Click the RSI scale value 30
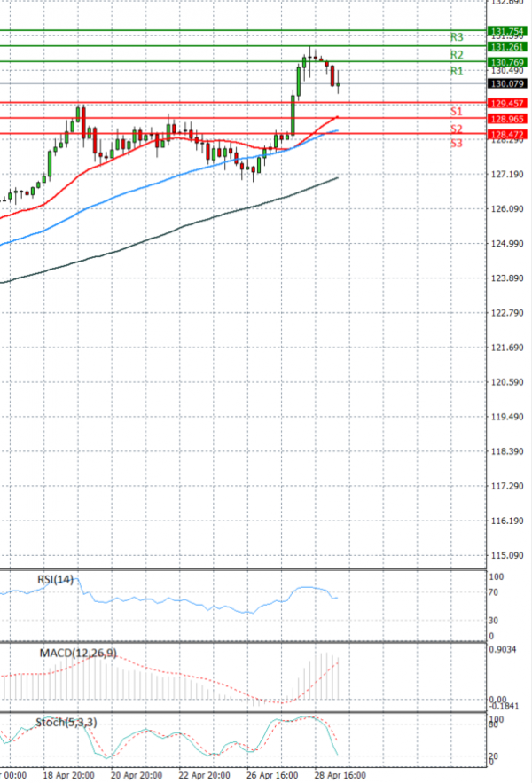Viewport: 532px width, 783px height. 493,621
